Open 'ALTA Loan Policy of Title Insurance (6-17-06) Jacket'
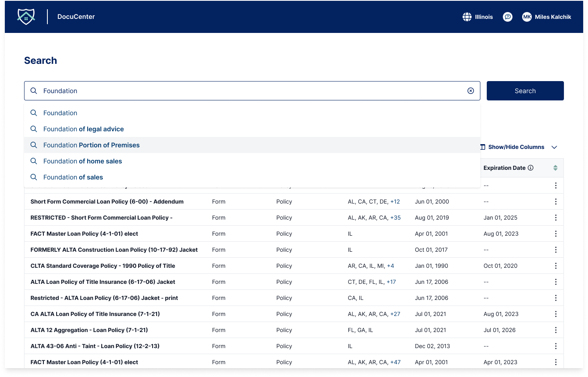 pos(103,282)
